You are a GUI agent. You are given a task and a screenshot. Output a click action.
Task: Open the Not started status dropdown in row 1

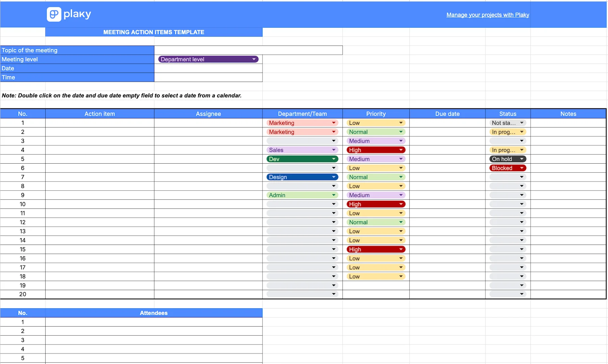(x=508, y=123)
